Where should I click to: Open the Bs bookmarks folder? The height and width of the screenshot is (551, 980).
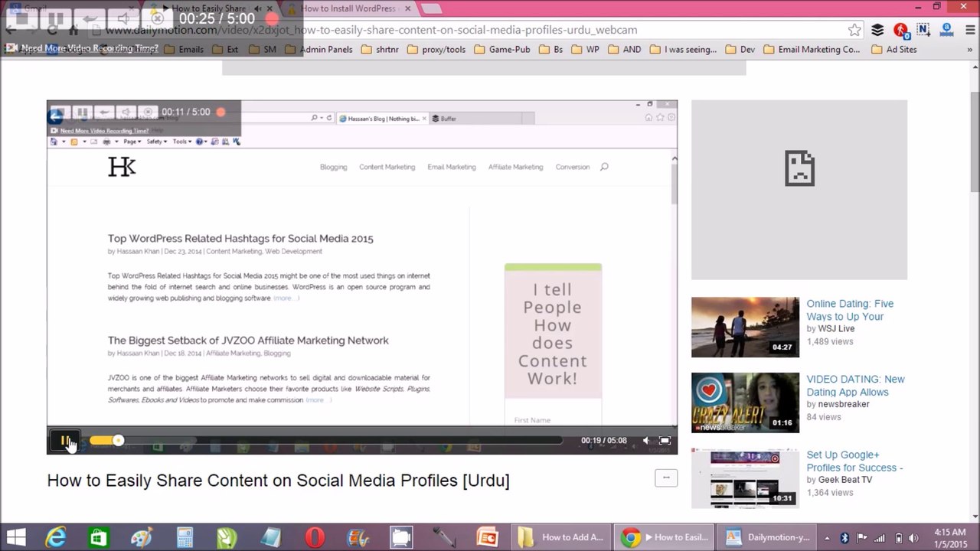[x=551, y=50]
